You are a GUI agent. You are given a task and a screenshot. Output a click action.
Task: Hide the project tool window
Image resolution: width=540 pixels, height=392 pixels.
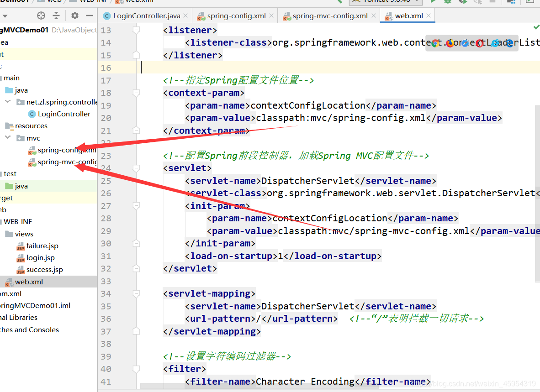click(x=90, y=16)
